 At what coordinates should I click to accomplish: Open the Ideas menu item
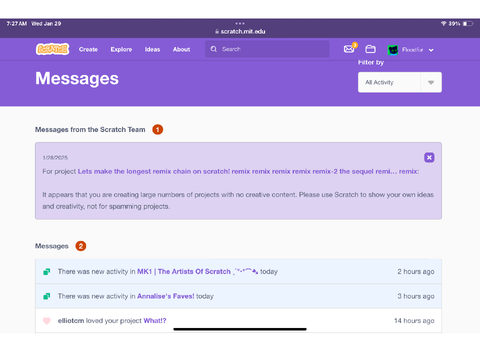coord(152,49)
